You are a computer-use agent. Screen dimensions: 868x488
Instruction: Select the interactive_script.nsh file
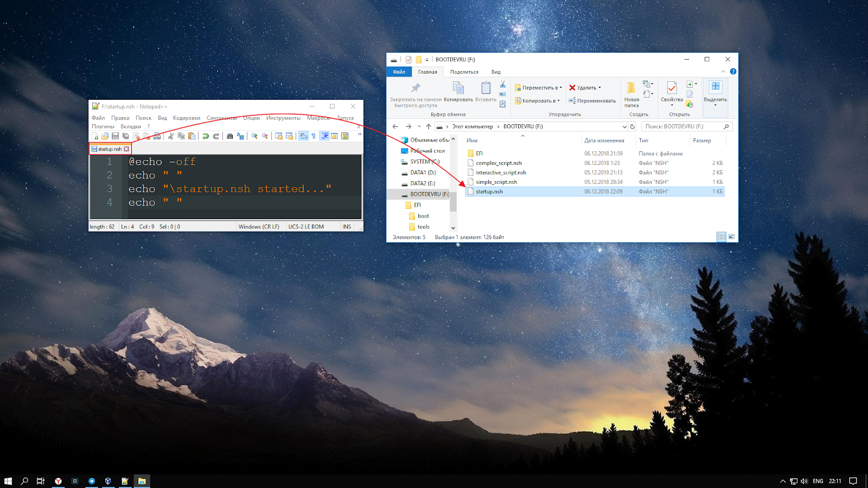point(595,172)
